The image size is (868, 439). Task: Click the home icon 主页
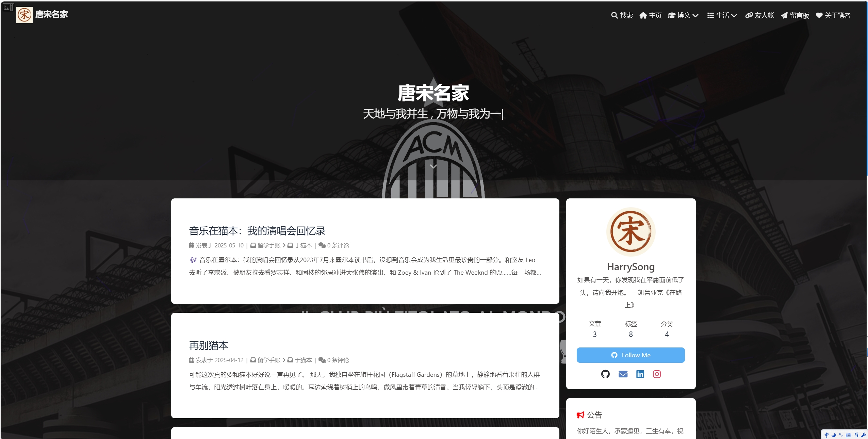650,15
